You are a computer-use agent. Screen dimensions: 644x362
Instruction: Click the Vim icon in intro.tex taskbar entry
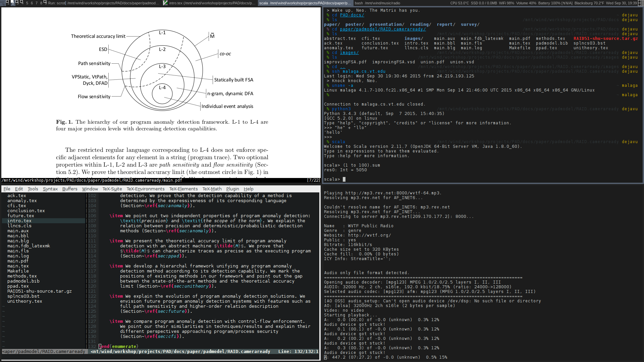(x=165, y=3)
